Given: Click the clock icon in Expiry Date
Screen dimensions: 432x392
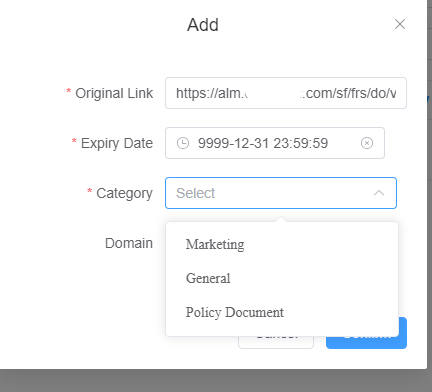Looking at the screenshot, I should pos(183,143).
